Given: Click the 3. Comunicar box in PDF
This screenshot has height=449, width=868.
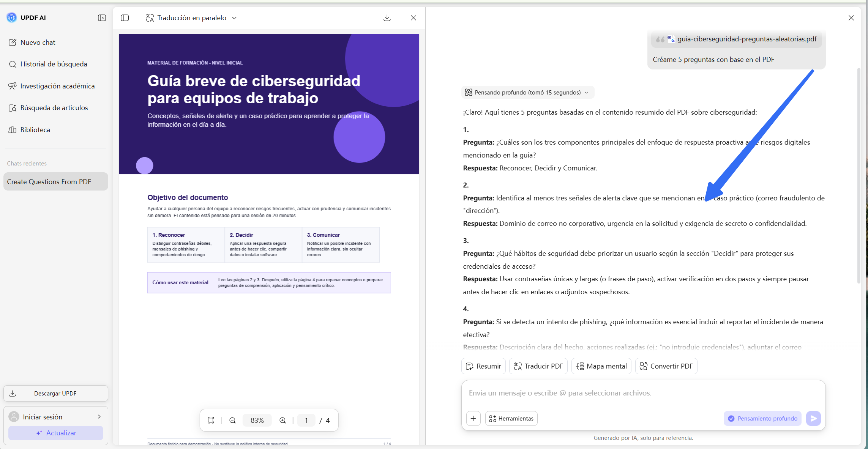Looking at the screenshot, I should pyautogui.click(x=341, y=245).
